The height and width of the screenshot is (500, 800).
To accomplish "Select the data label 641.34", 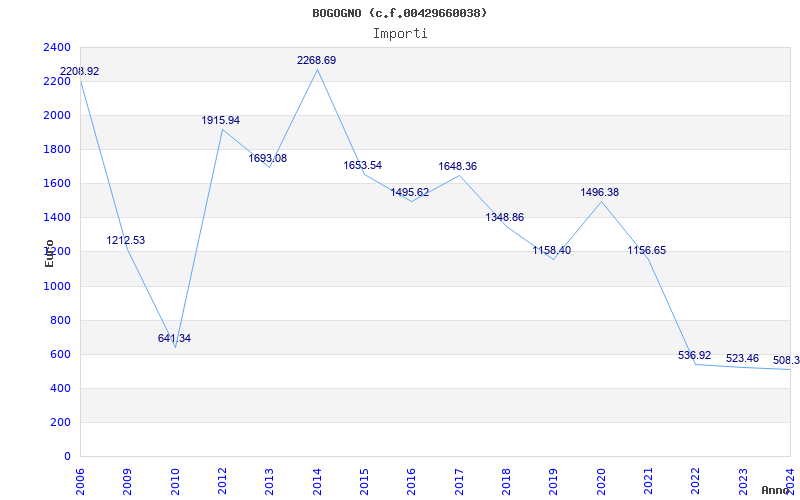I will pos(174,338).
